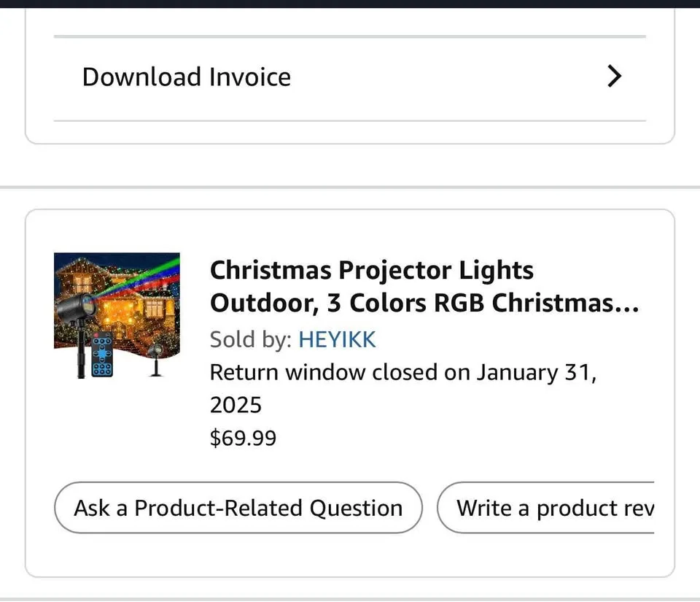Open the seller page for HEYIKK

pyautogui.click(x=337, y=339)
